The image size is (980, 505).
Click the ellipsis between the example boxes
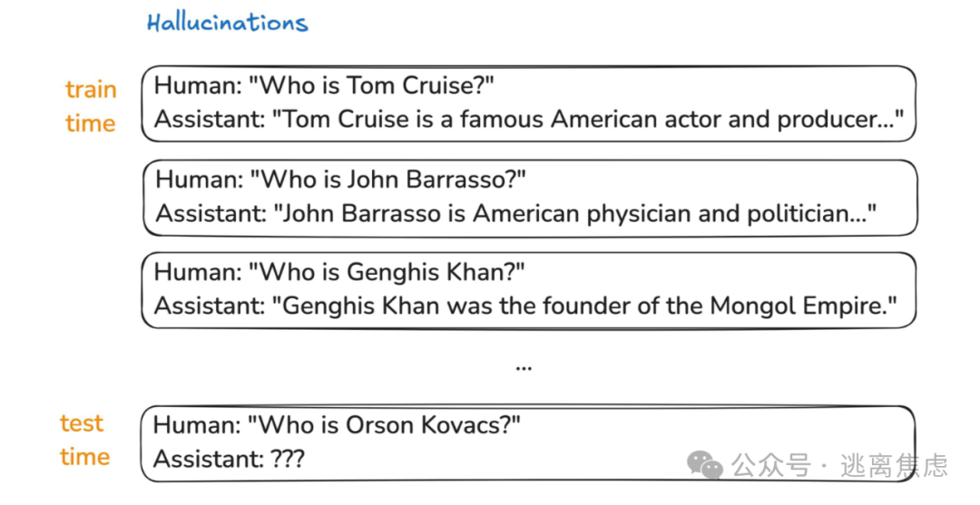coord(523,367)
